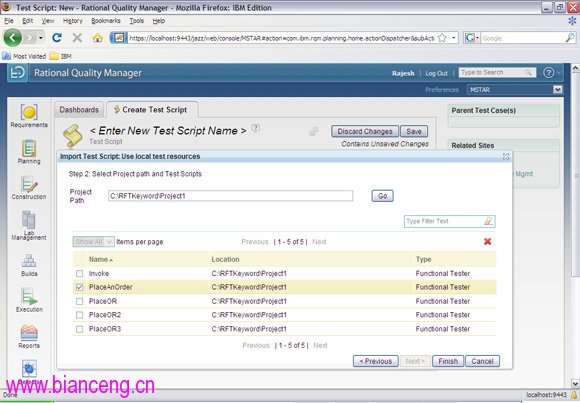Switch to the Dashboards tab

pos(79,110)
